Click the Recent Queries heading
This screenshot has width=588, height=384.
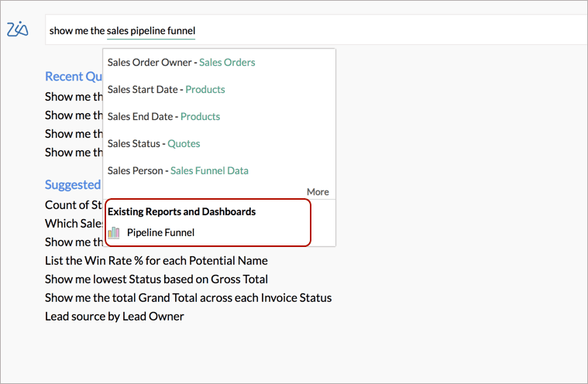[x=74, y=77]
